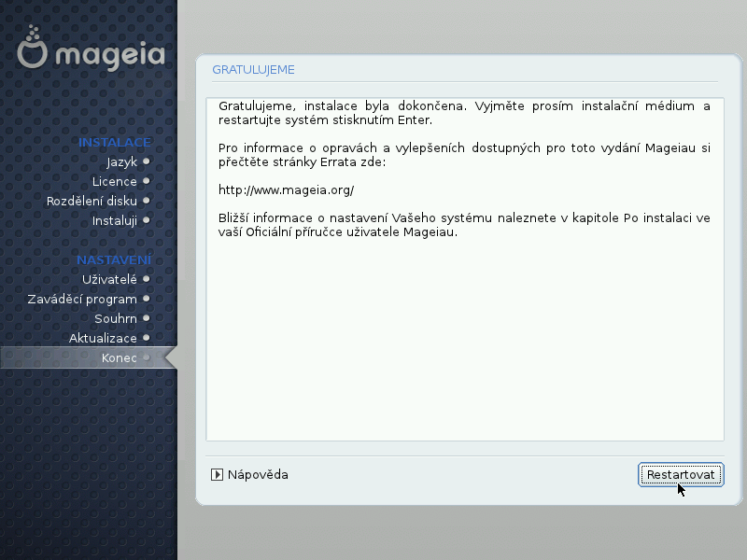
Task: Click the paragraph mentioning stránky Errata
Action: click(464, 155)
